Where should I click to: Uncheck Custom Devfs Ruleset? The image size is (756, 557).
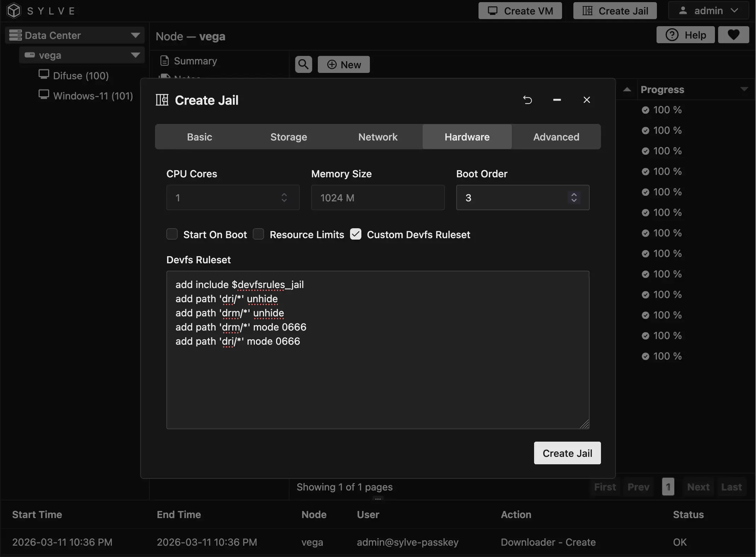coord(356,234)
